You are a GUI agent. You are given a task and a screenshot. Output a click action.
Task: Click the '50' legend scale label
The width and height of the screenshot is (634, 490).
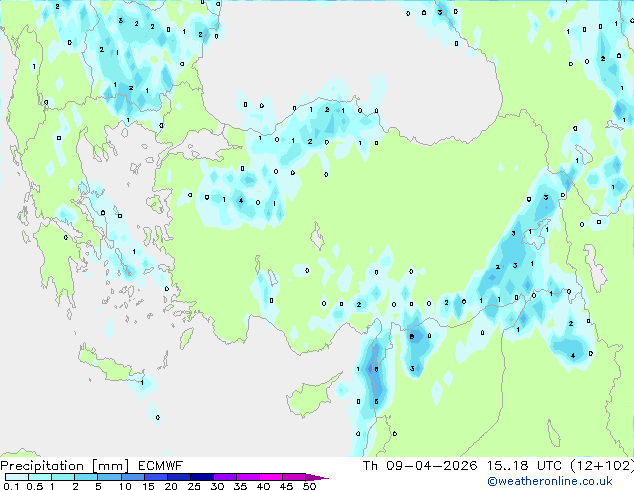[309, 486]
